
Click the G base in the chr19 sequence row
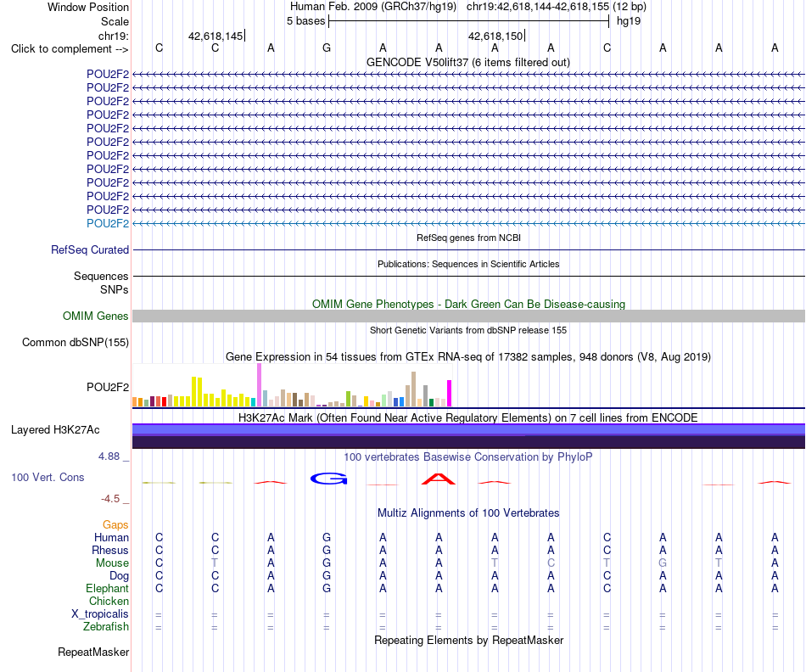pos(327,48)
